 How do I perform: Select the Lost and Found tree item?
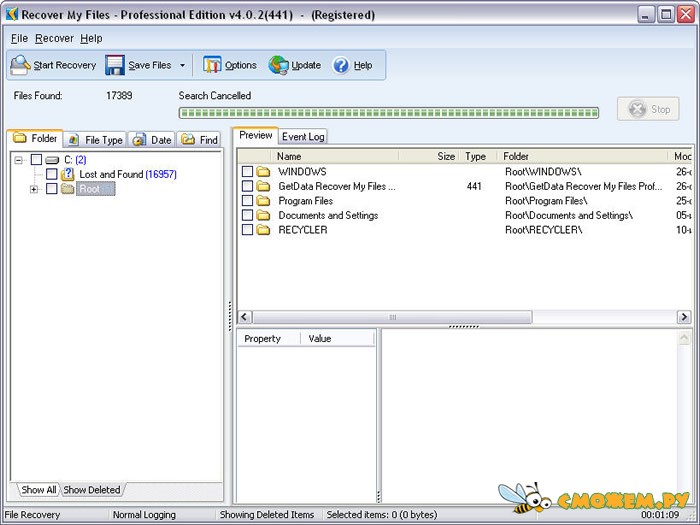pyautogui.click(x=128, y=174)
